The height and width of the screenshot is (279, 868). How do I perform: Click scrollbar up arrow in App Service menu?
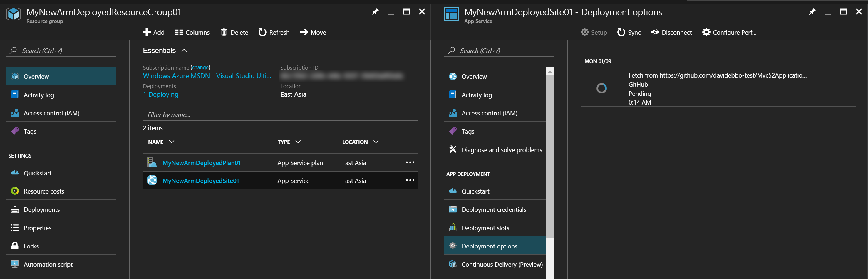coord(549,71)
